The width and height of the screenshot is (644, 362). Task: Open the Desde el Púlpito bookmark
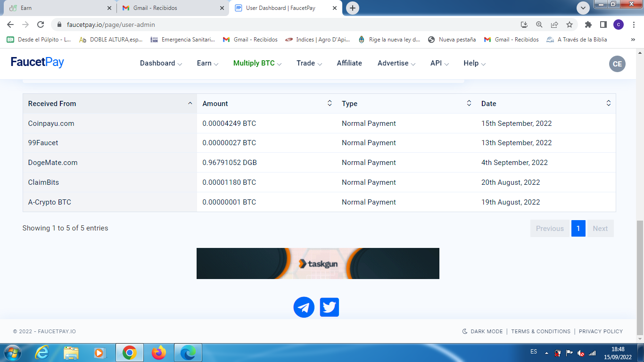click(x=39, y=40)
